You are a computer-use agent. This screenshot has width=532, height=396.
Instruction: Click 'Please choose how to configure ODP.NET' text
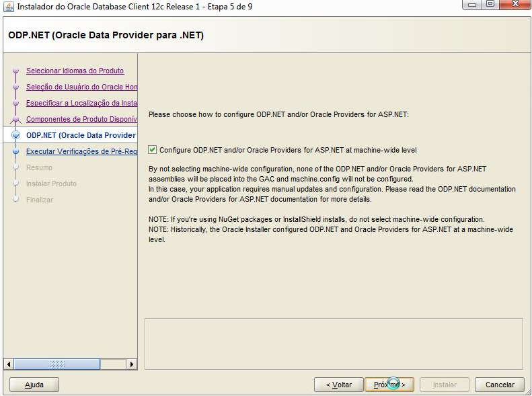[x=278, y=114]
